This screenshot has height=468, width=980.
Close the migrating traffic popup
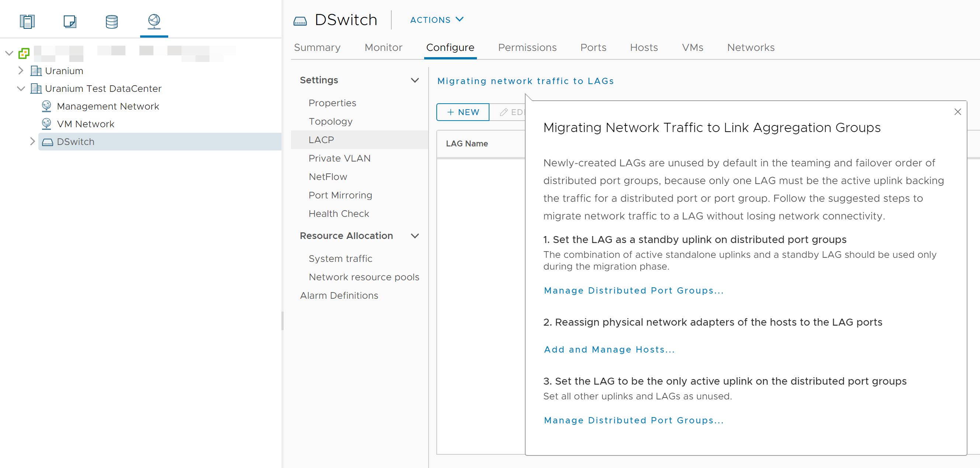[x=957, y=112]
